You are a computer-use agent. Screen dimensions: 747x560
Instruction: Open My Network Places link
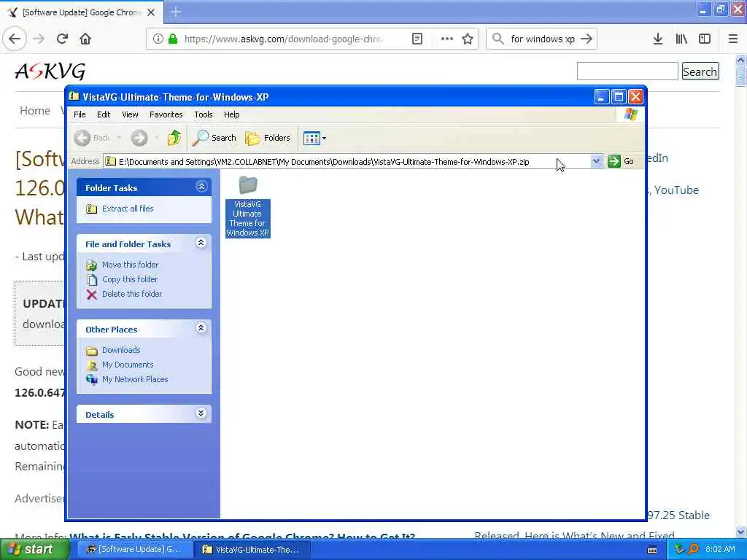pos(135,379)
